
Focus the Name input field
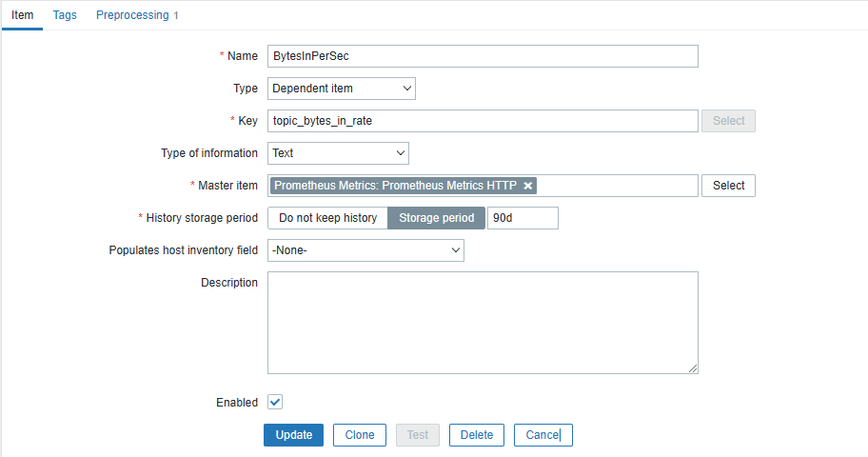click(x=483, y=56)
